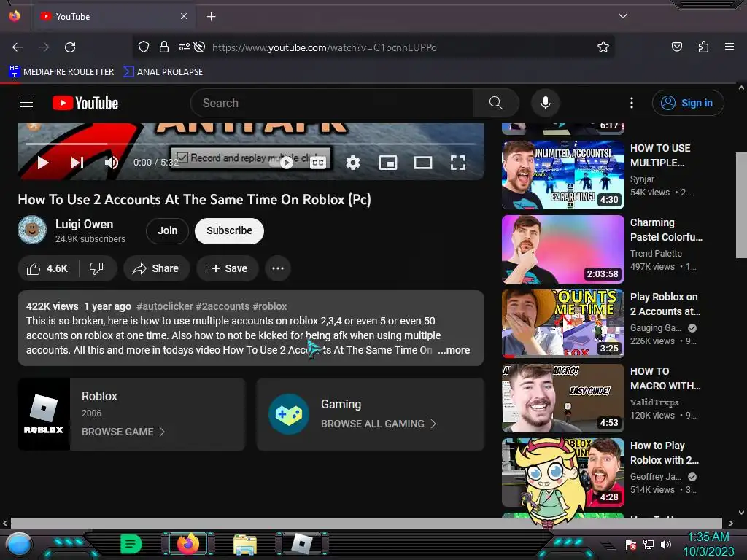Viewport: 747px width, 560px height.
Task: Open the #2accounts hashtag
Action: point(222,306)
